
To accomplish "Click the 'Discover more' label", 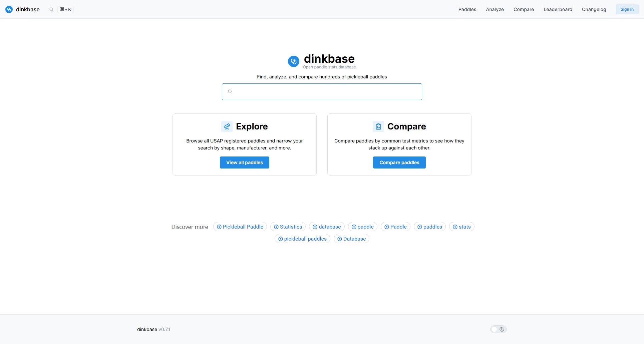I will (190, 227).
